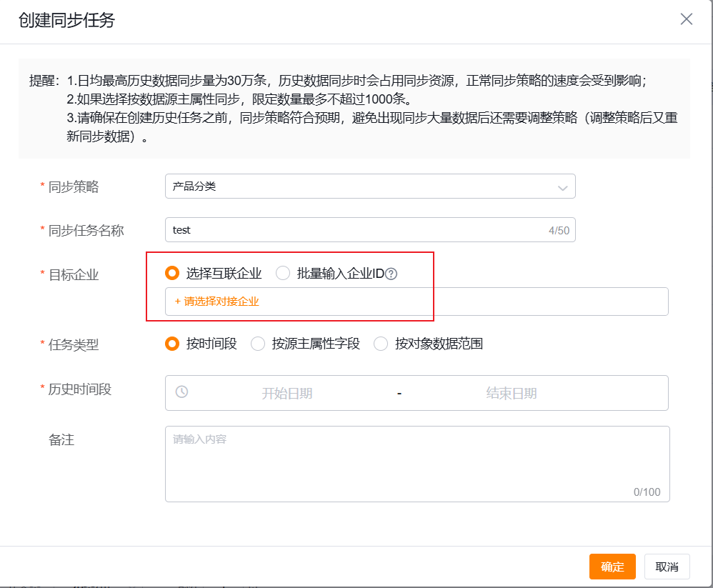
Task: Choose 按源主属性字段 as task type
Action: (256, 344)
